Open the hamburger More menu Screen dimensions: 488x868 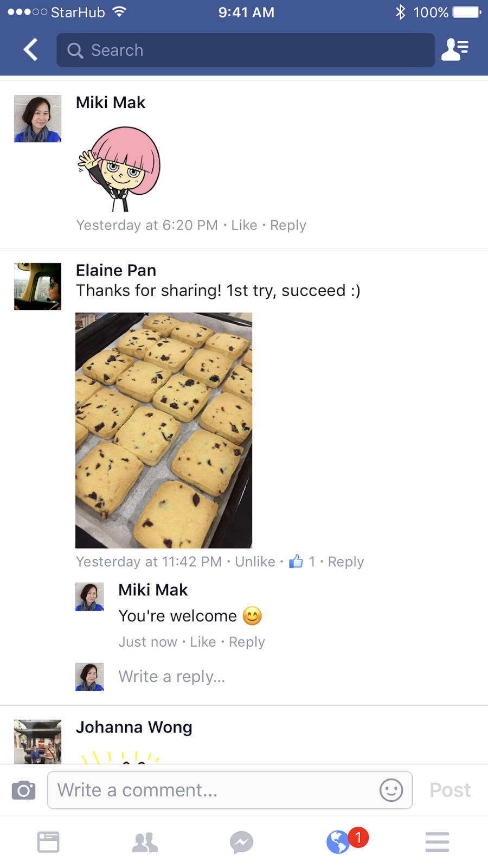(437, 842)
